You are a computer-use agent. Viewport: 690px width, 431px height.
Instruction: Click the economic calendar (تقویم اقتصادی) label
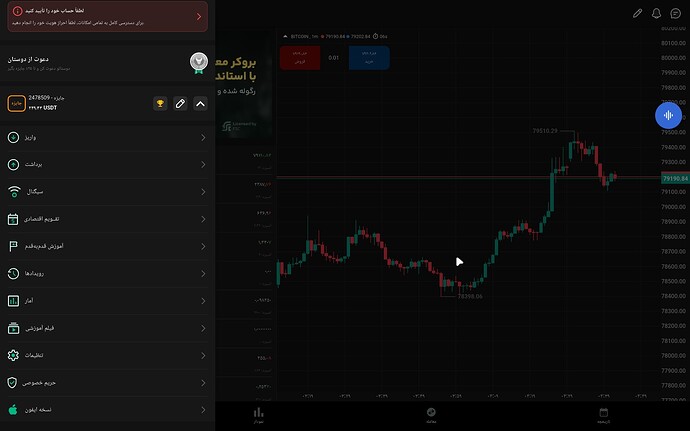[x=42, y=219]
